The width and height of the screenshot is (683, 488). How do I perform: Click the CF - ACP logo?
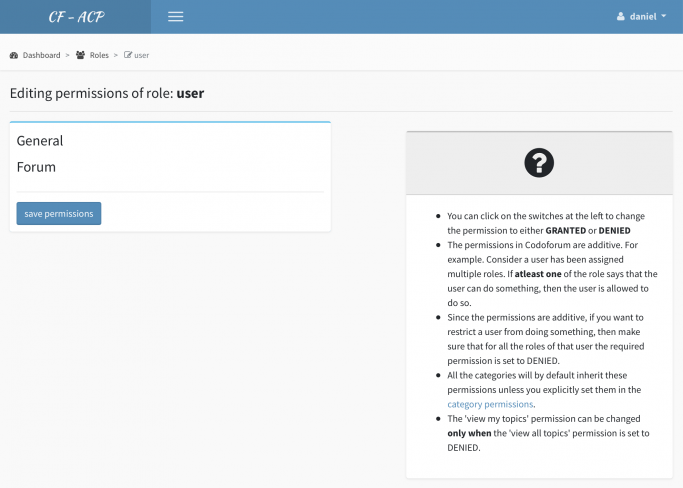pyautogui.click(x=76, y=17)
